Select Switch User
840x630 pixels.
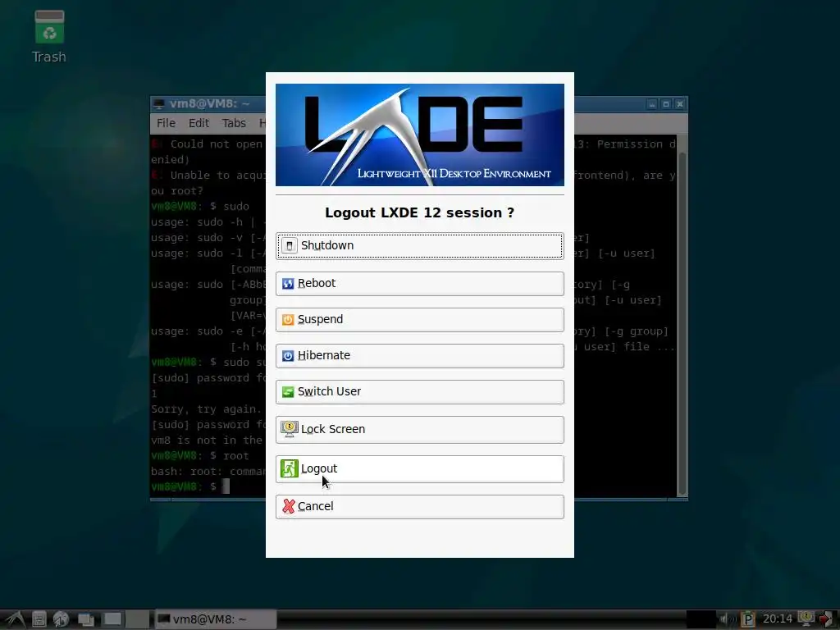419,391
